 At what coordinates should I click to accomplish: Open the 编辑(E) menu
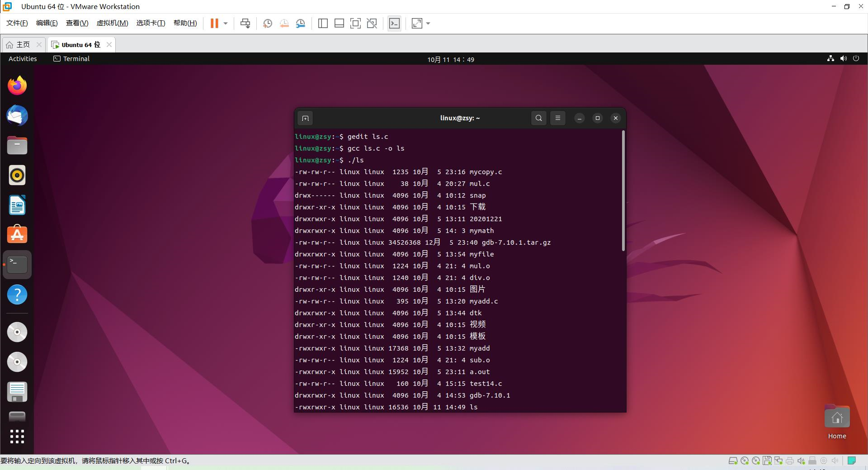click(47, 23)
